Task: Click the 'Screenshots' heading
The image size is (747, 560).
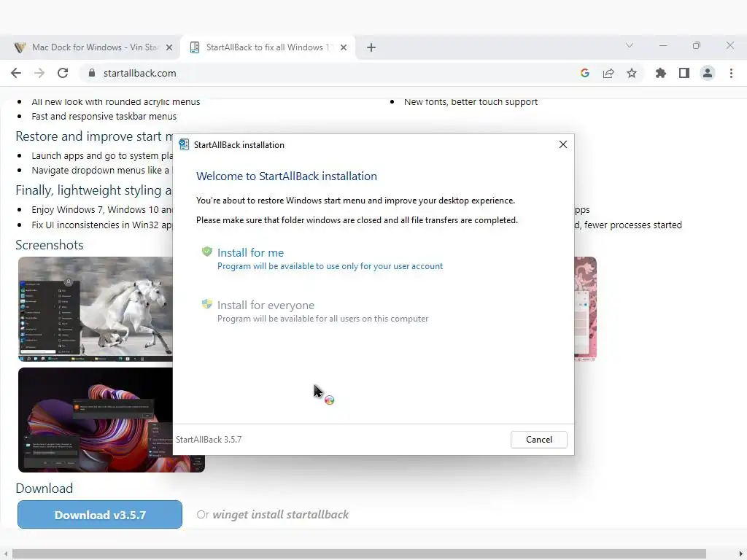Action: [50, 245]
